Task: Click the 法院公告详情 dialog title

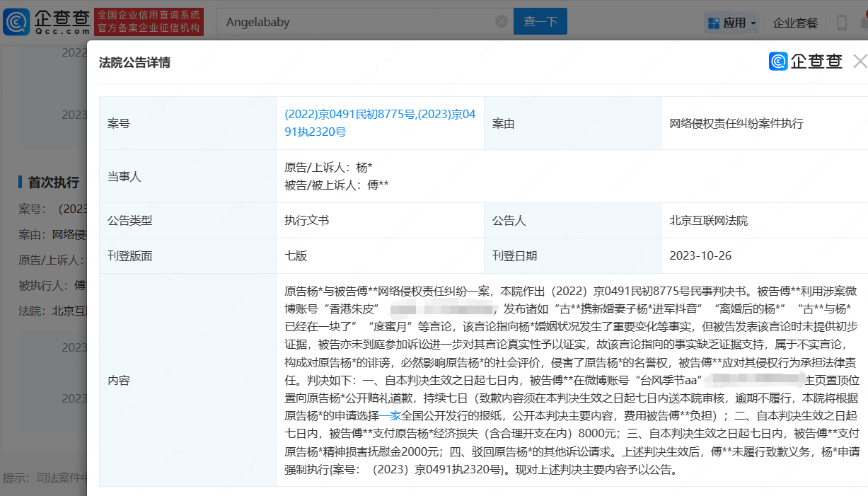Action: tap(134, 63)
